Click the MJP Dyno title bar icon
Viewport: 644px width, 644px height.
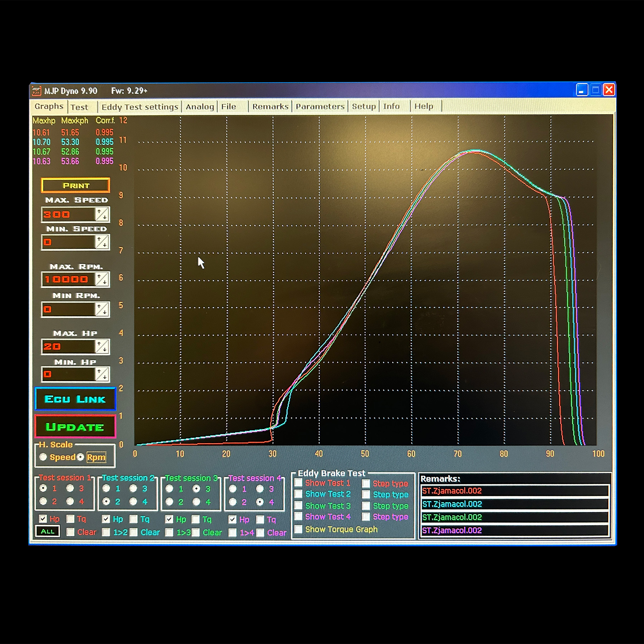click(36, 91)
